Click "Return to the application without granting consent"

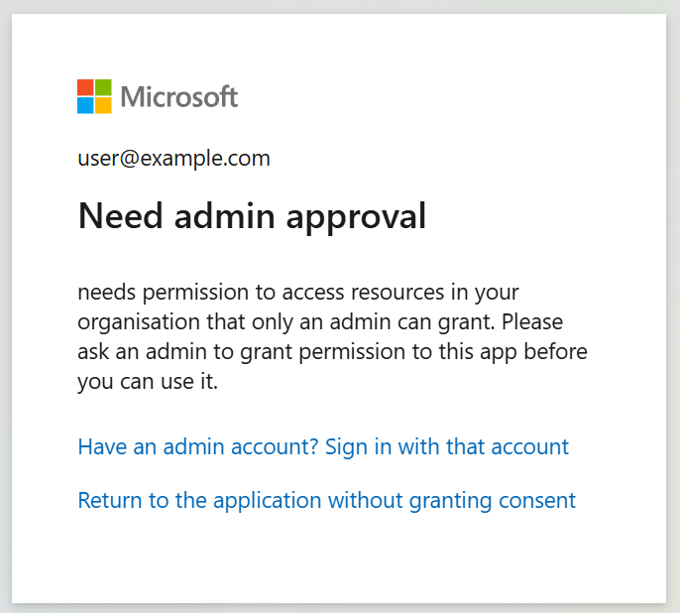click(x=326, y=500)
